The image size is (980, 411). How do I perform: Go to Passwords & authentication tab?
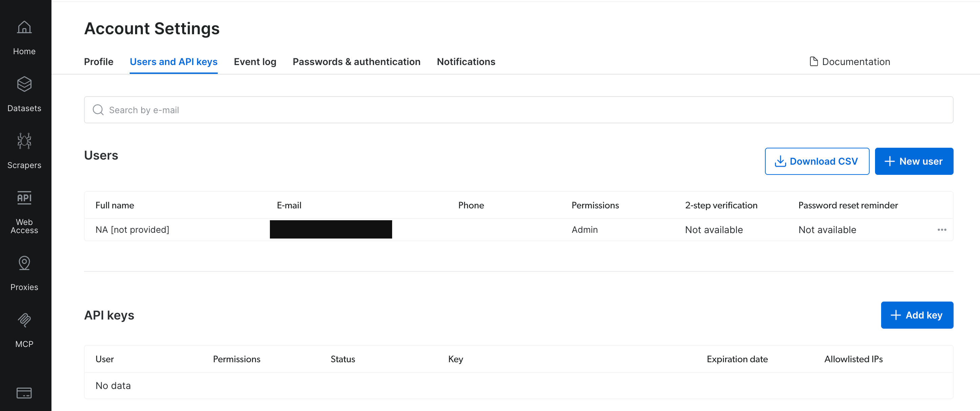357,62
